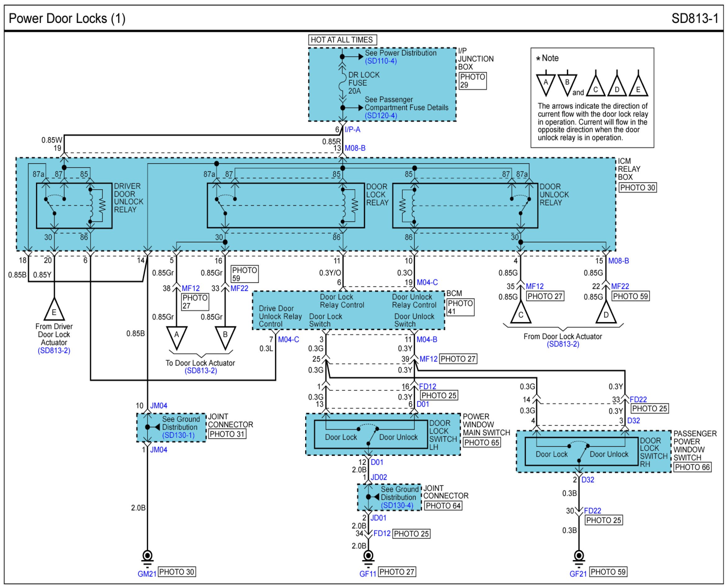Click the SD110-4 power distribution link
This screenshot has width=728, height=588.
(381, 61)
